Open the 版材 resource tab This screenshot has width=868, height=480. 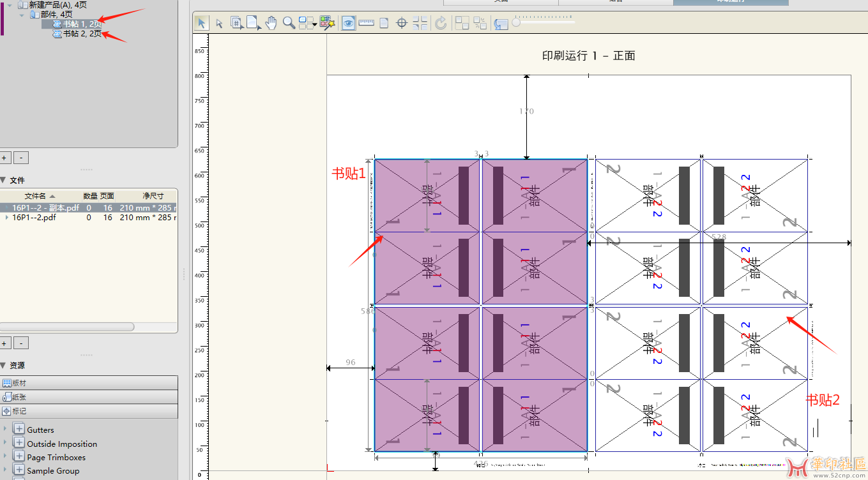pyautogui.click(x=89, y=383)
